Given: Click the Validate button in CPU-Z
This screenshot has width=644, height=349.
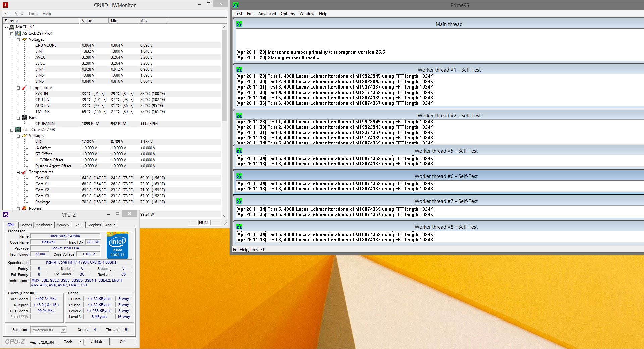Looking at the screenshot, I should pyautogui.click(x=97, y=342).
